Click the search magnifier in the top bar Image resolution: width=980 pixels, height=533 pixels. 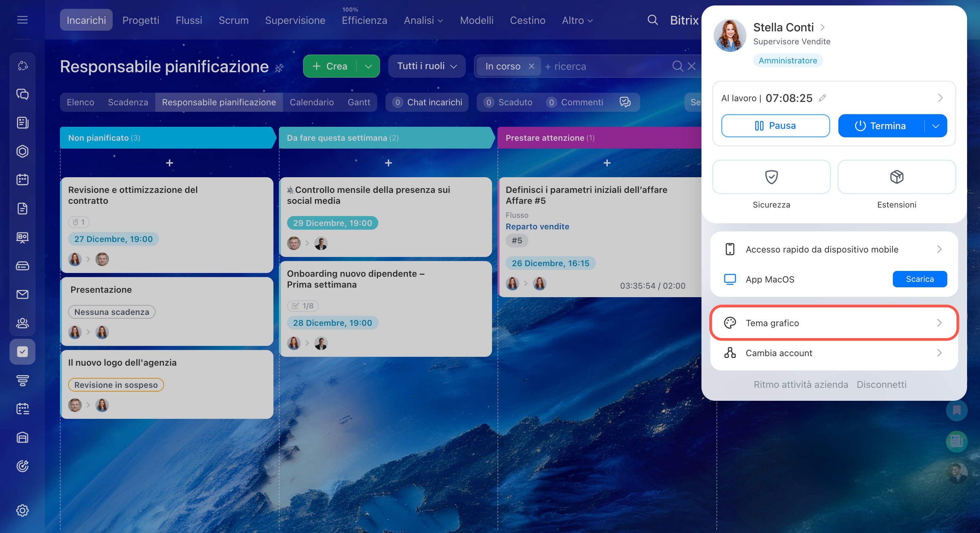coord(652,20)
